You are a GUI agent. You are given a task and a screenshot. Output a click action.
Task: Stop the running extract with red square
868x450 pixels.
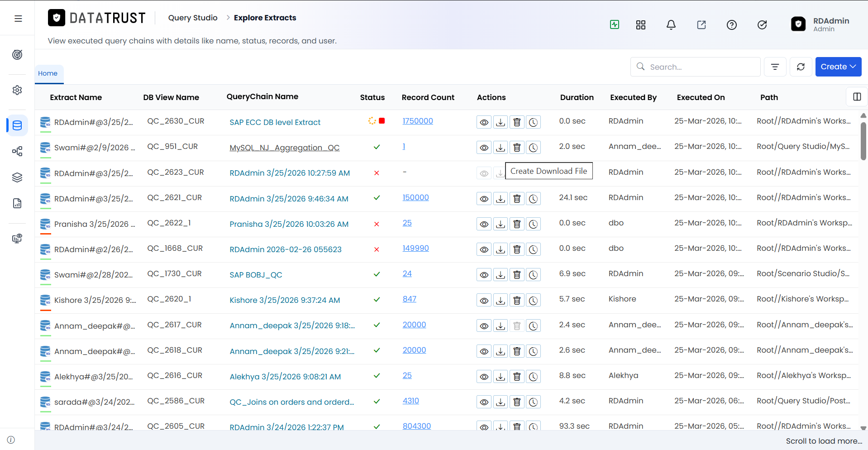pyautogui.click(x=382, y=121)
